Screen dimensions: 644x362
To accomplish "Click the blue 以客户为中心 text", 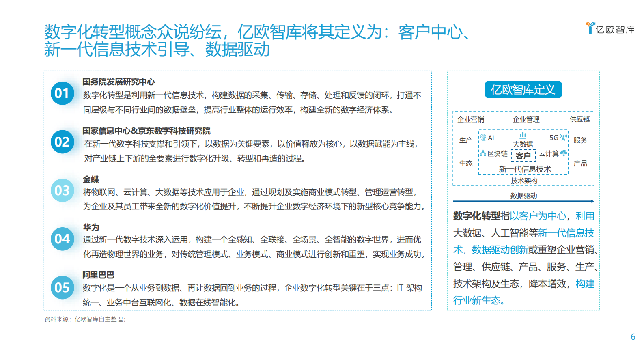I will pos(538,216).
